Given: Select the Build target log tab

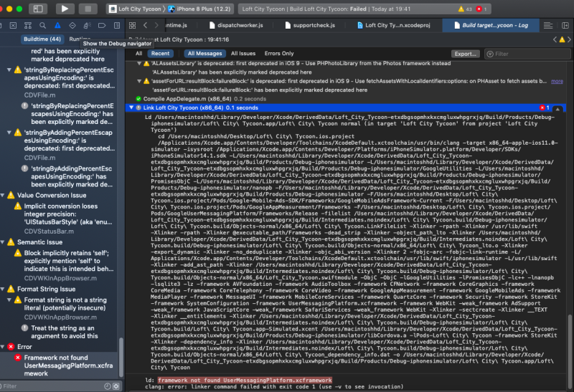Looking at the screenshot, I should pyautogui.click(x=491, y=25).
